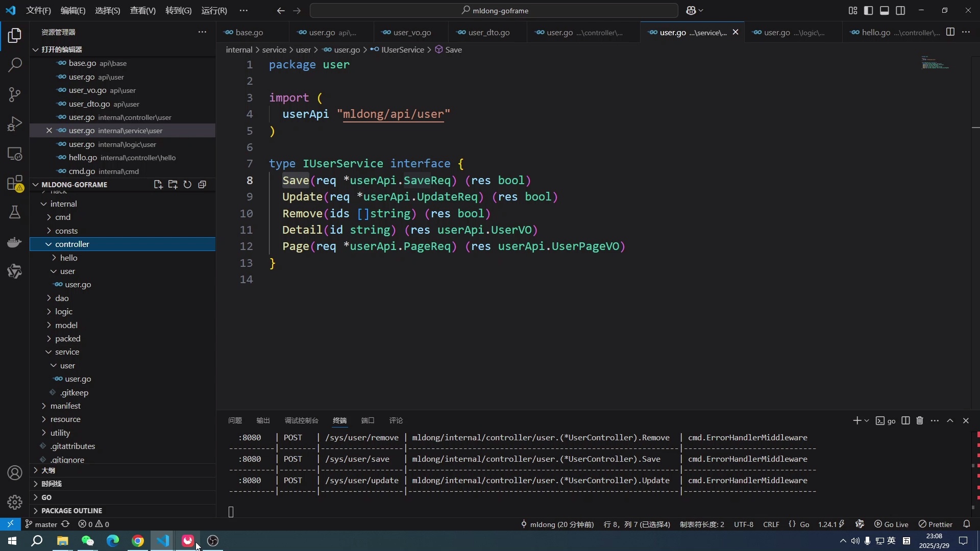Toggle primary sidebar visibility
Image resolution: width=980 pixels, height=551 pixels.
coord(868,10)
